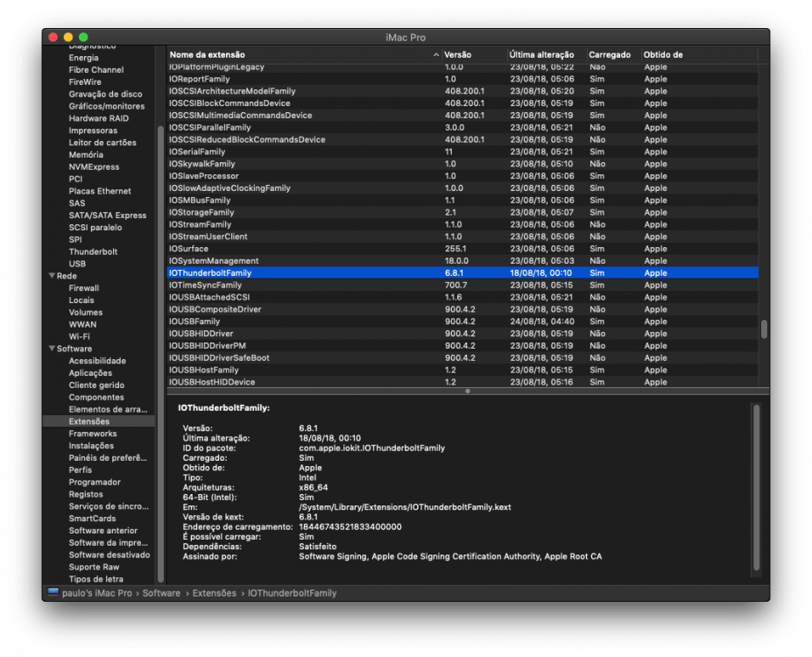Open Registos sidebar entry

pyautogui.click(x=86, y=494)
